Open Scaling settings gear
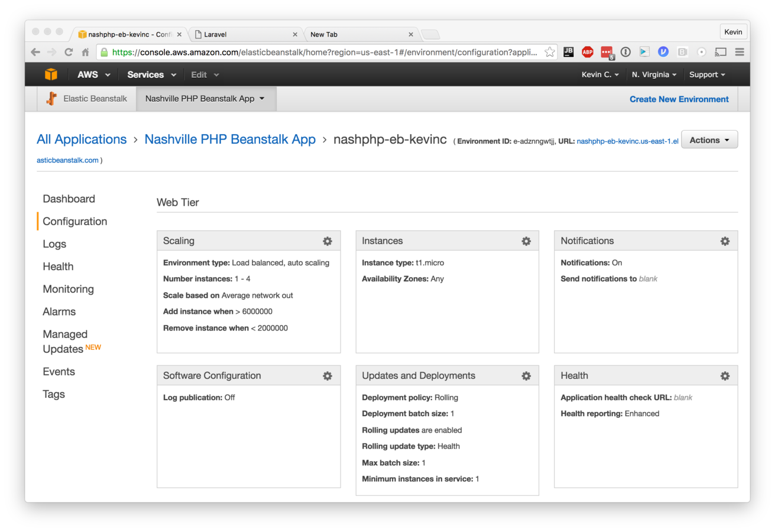Image resolution: width=775 pixels, height=532 pixels. click(327, 241)
